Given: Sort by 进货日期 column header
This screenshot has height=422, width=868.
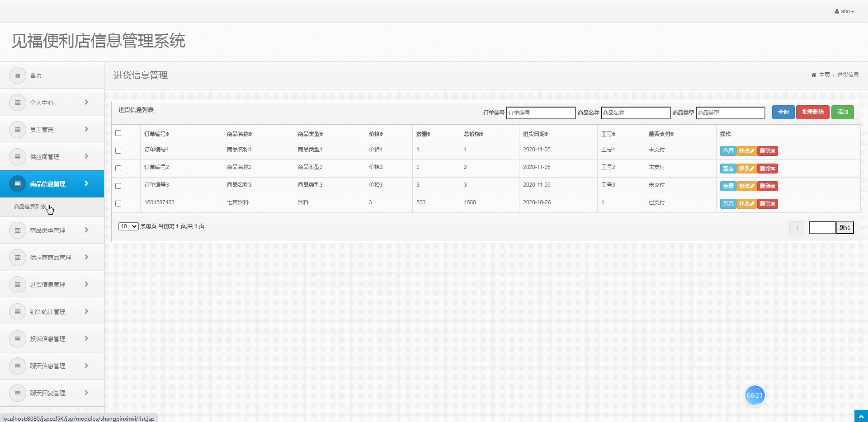Looking at the screenshot, I should 535,134.
